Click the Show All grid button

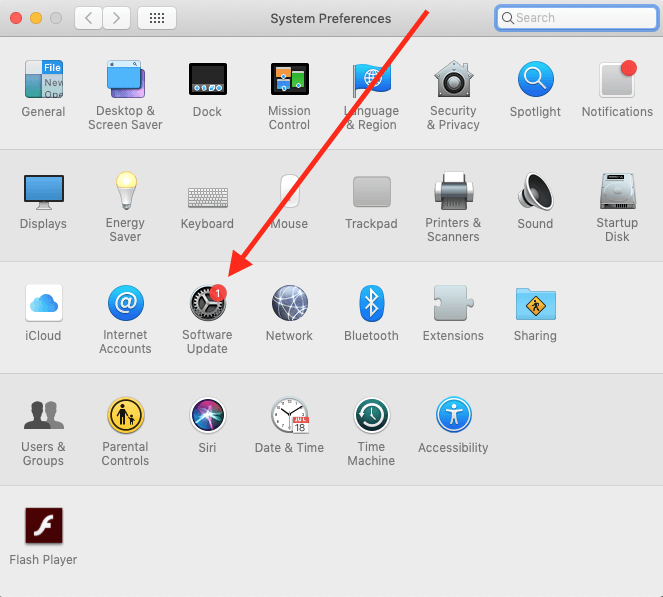157,18
